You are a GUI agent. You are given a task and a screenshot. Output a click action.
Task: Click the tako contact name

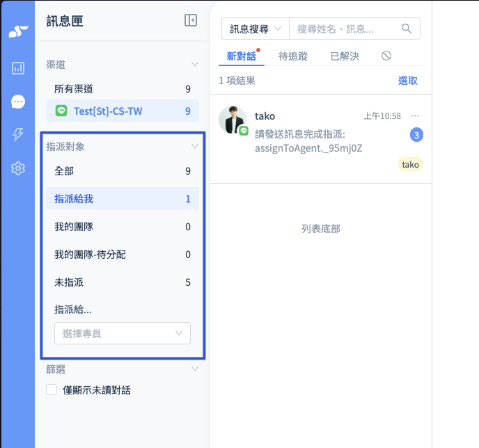[x=265, y=116]
